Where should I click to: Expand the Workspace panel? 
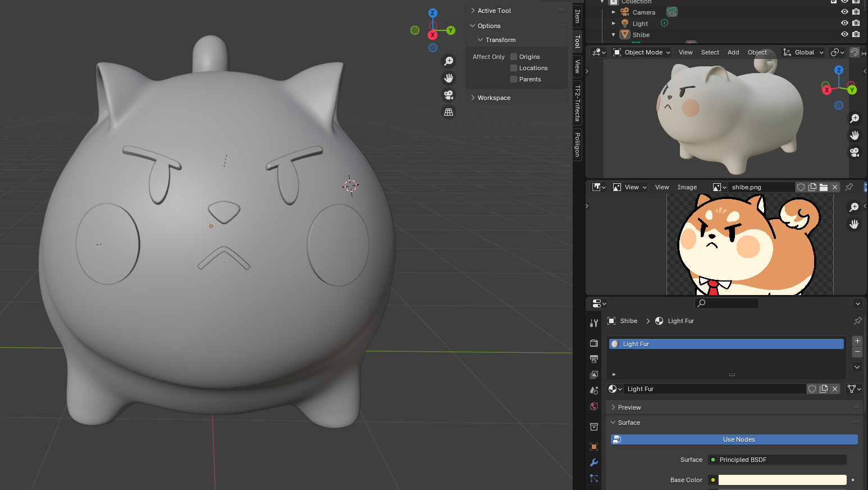(494, 98)
